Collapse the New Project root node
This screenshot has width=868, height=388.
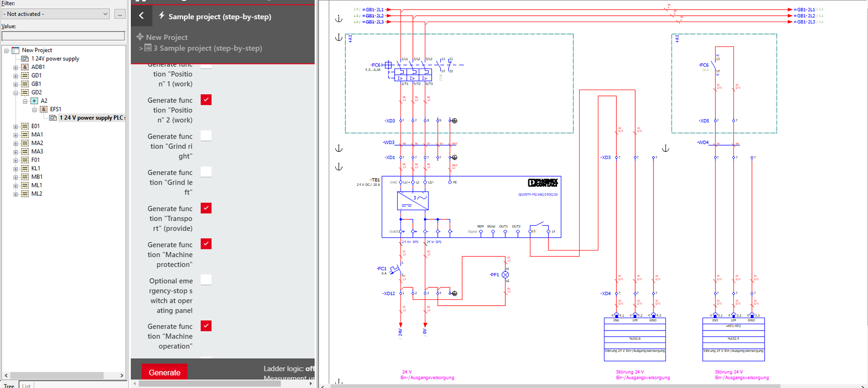coord(6,51)
